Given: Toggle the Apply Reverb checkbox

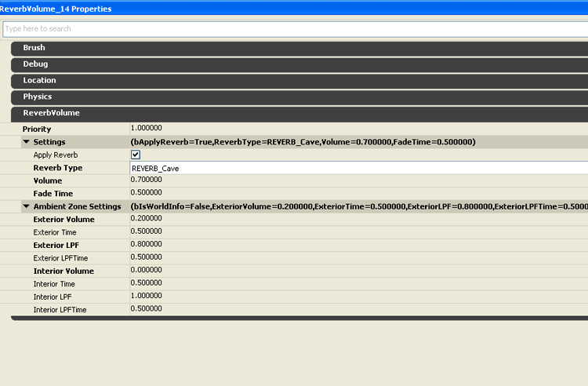Looking at the screenshot, I should pyautogui.click(x=136, y=155).
